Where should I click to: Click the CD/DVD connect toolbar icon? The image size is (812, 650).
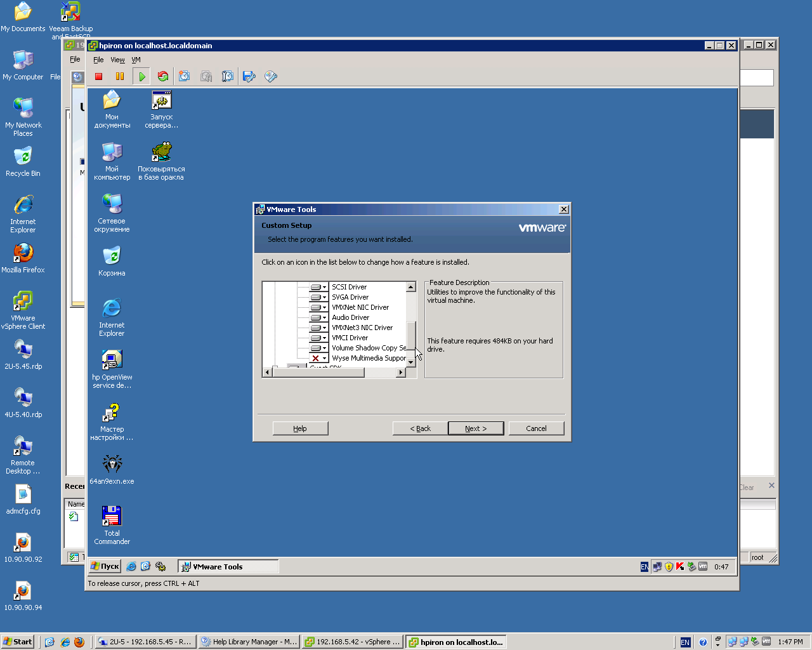271,77
